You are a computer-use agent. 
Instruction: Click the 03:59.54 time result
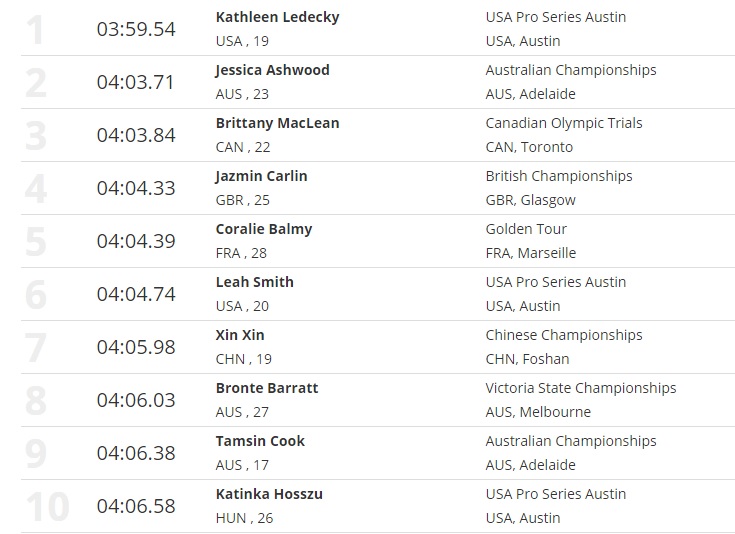(136, 29)
